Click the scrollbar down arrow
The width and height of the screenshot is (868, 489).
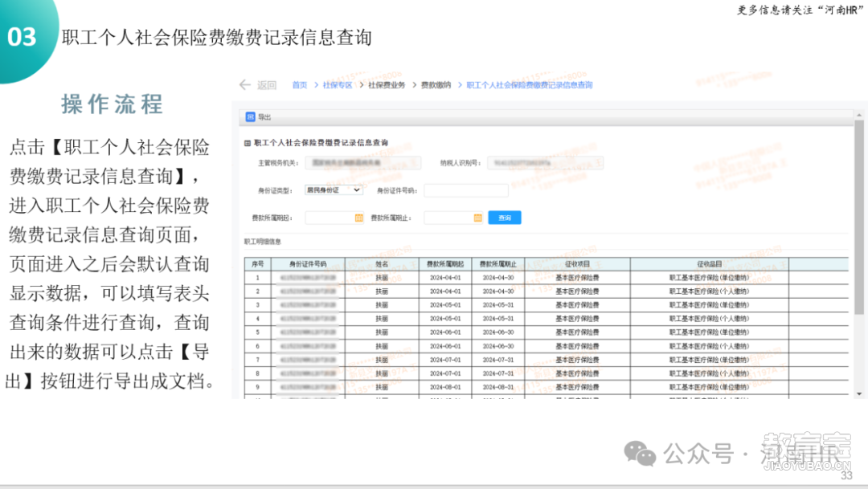[859, 394]
